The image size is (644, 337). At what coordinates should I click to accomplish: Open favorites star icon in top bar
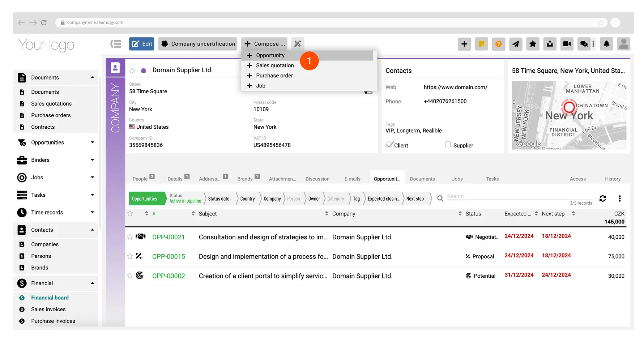pos(533,44)
